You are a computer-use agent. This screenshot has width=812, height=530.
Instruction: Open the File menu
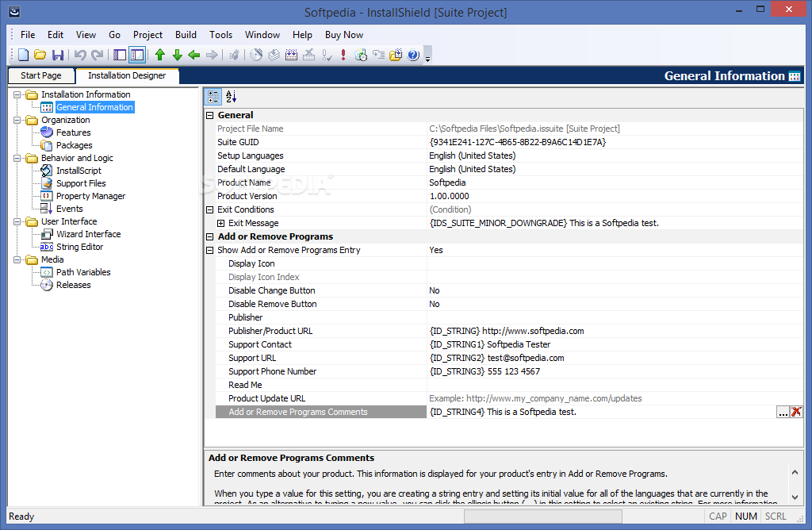28,35
